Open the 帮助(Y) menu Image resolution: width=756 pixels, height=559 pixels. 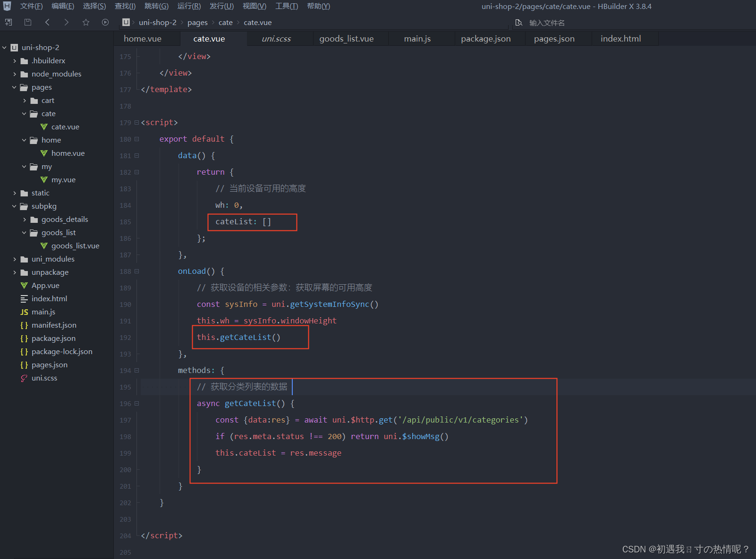tap(318, 6)
